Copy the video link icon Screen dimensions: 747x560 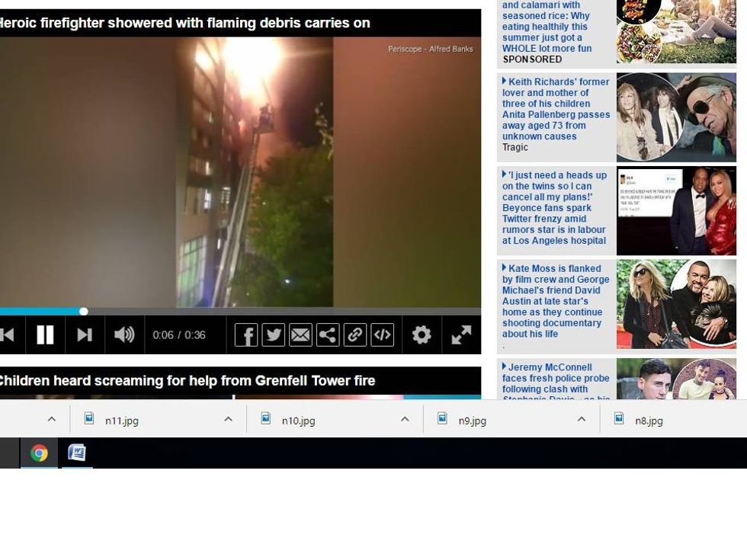point(355,334)
